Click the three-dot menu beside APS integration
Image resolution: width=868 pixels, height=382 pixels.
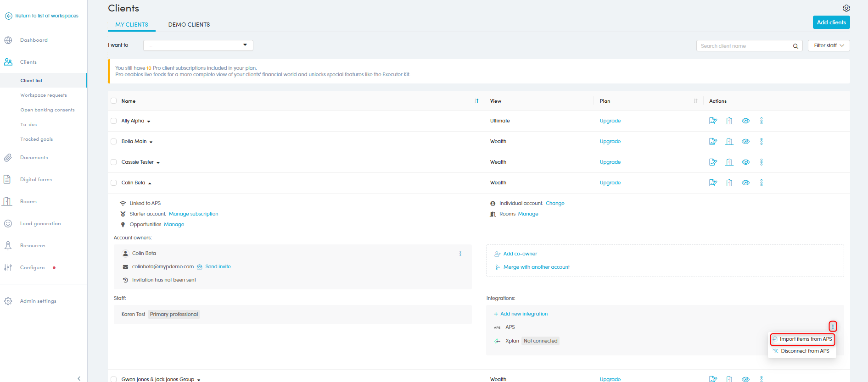click(x=832, y=327)
